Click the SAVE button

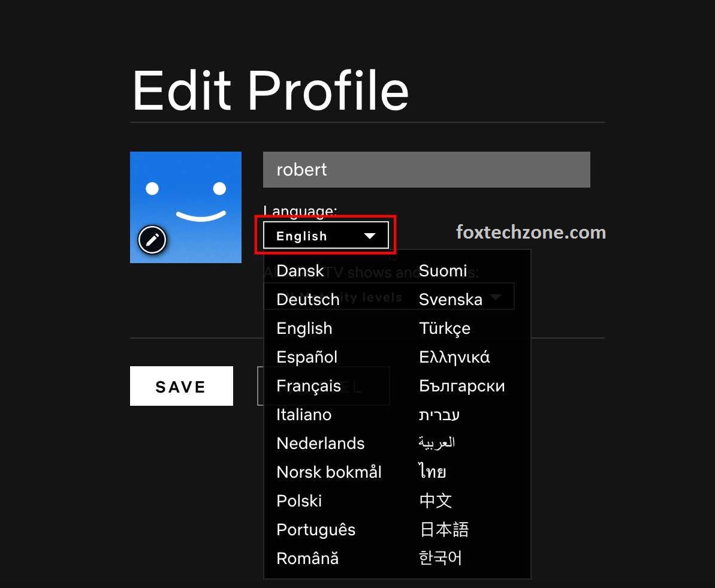pos(181,386)
